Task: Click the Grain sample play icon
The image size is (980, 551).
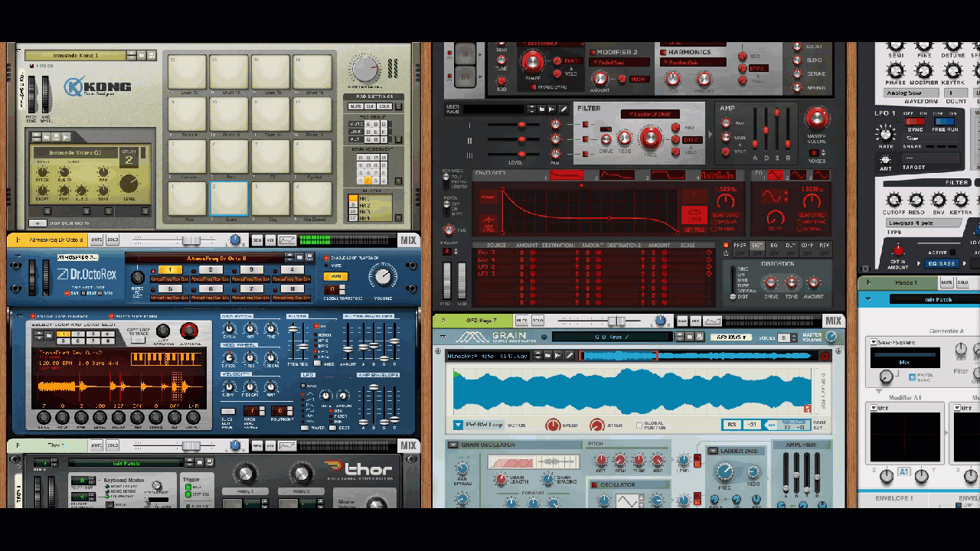Action: tap(558, 355)
